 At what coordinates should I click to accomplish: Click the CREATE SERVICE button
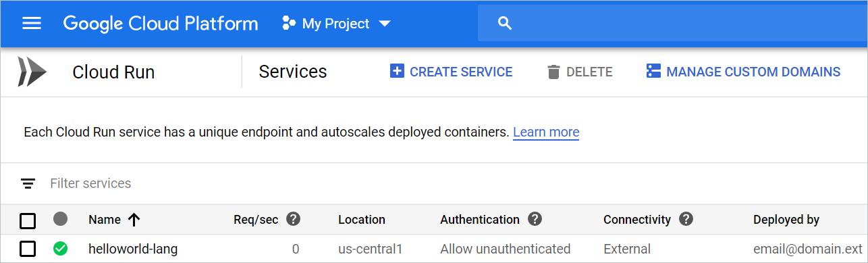451,72
